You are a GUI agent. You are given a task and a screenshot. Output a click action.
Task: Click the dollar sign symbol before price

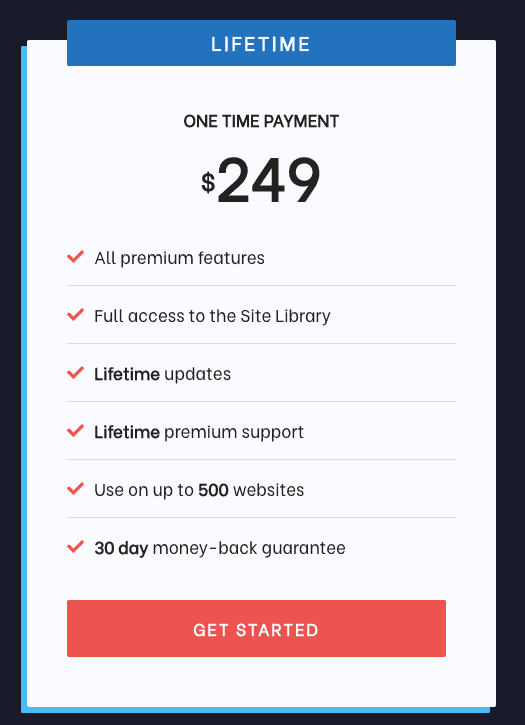(x=208, y=182)
